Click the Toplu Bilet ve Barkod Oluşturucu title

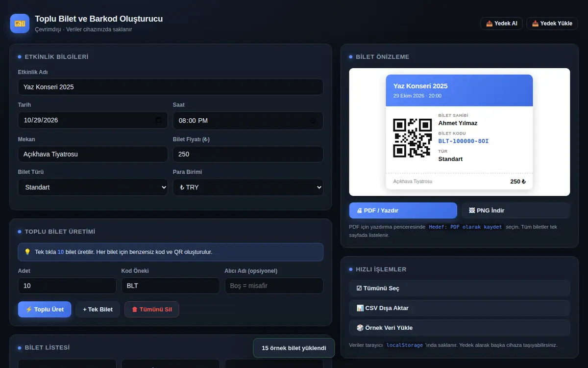click(x=98, y=19)
